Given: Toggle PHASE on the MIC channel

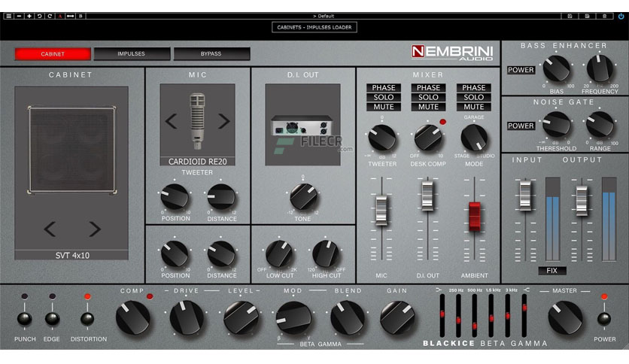Looking at the screenshot, I should click(384, 88).
